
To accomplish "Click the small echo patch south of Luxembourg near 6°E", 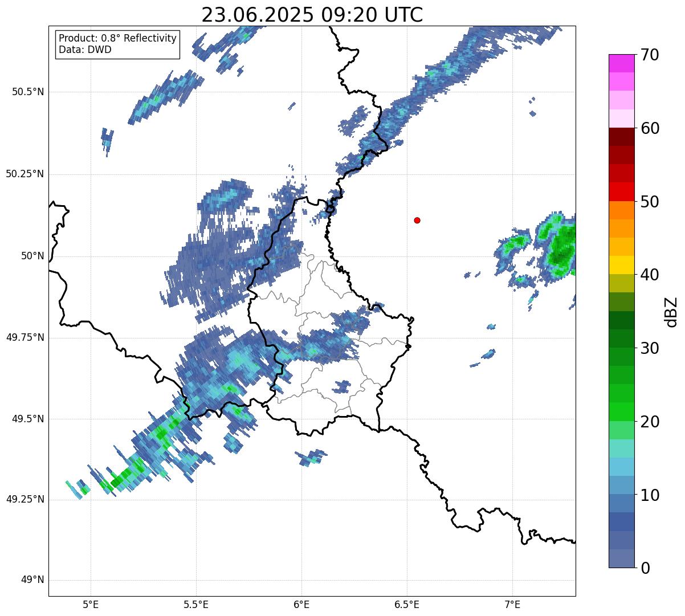I will click(x=311, y=457).
